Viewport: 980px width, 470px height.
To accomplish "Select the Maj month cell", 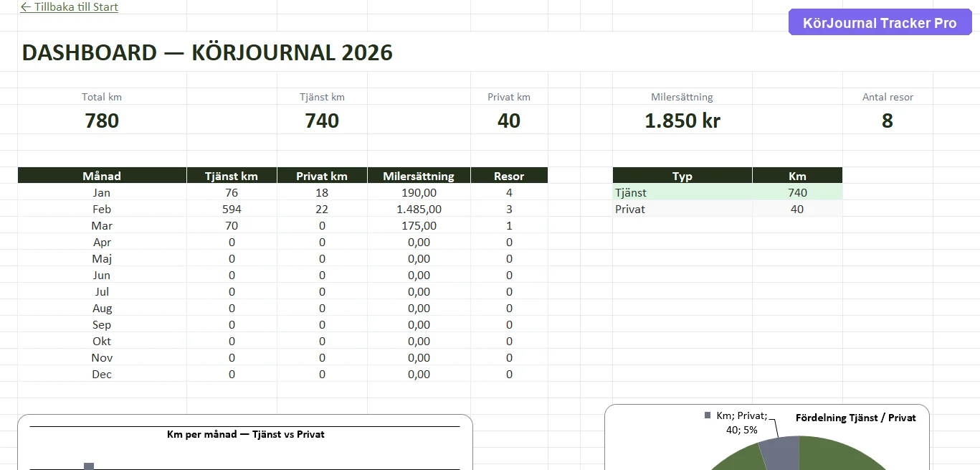I will pyautogui.click(x=102, y=258).
